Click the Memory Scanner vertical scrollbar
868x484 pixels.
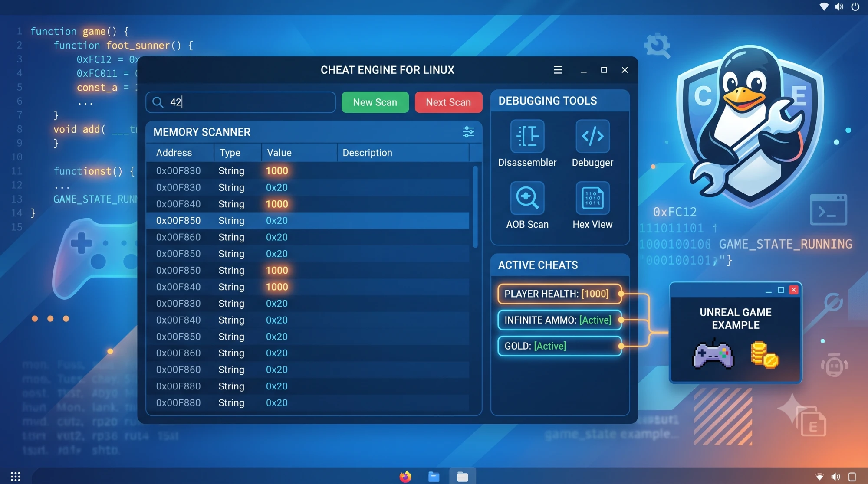point(475,207)
